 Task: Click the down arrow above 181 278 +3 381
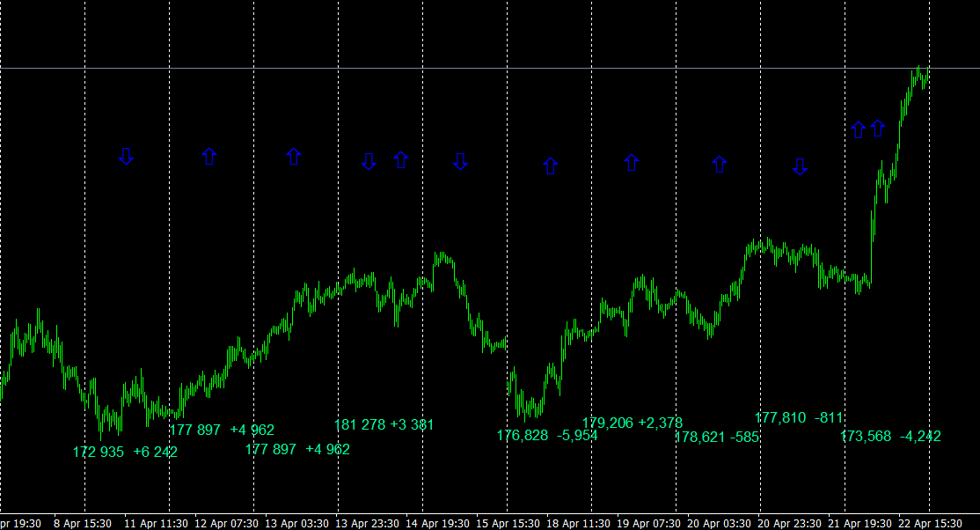(x=369, y=161)
